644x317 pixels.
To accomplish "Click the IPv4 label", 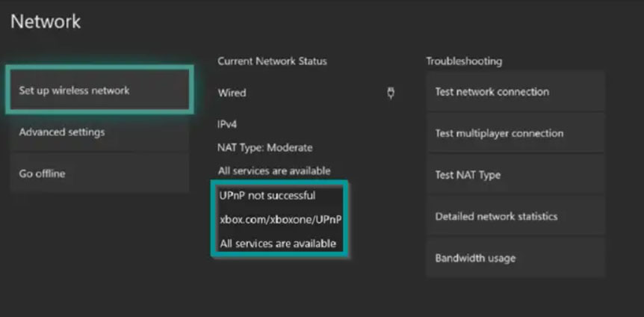I will (227, 124).
